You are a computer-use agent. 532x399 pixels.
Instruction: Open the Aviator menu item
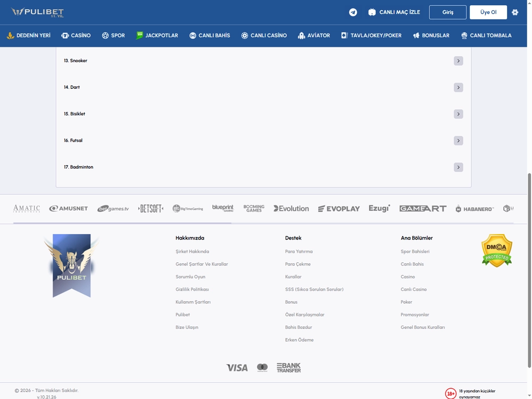[314, 35]
